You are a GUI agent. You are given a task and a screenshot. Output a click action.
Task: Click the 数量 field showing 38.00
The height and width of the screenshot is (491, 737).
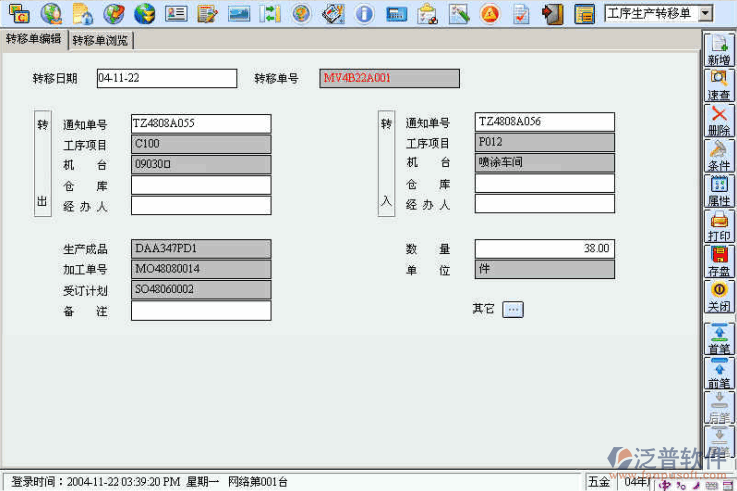click(x=544, y=248)
